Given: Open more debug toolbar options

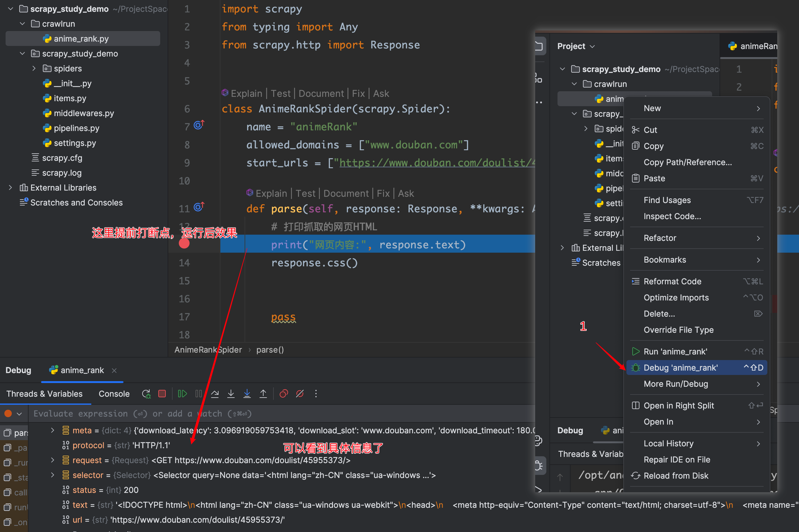Looking at the screenshot, I should click(316, 394).
